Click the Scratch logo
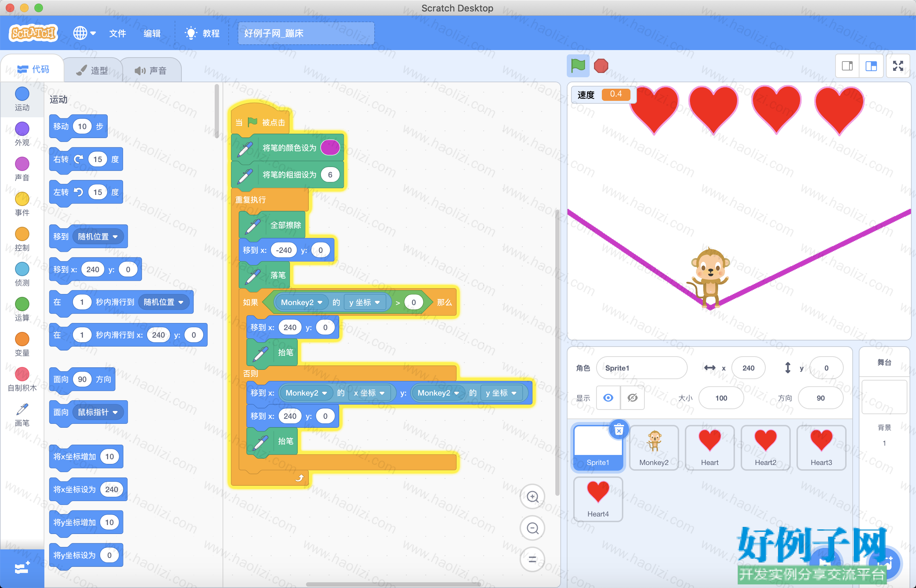The height and width of the screenshot is (588, 916). [33, 33]
